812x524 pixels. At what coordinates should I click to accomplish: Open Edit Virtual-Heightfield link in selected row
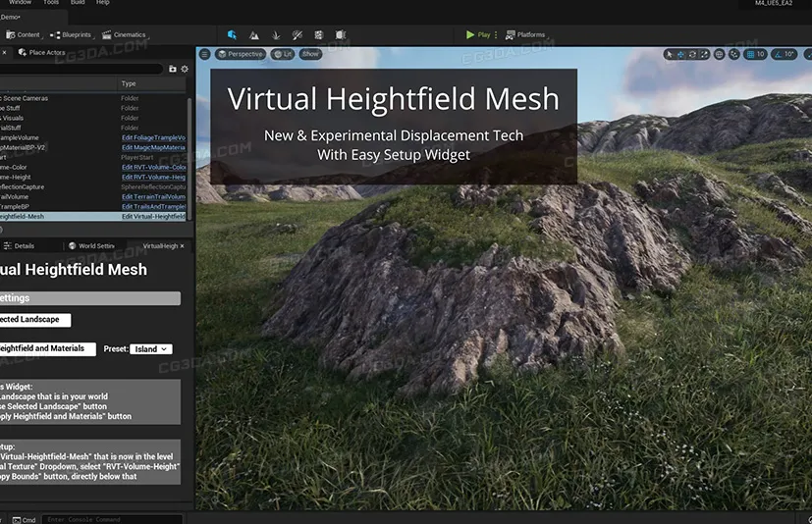[x=153, y=216]
